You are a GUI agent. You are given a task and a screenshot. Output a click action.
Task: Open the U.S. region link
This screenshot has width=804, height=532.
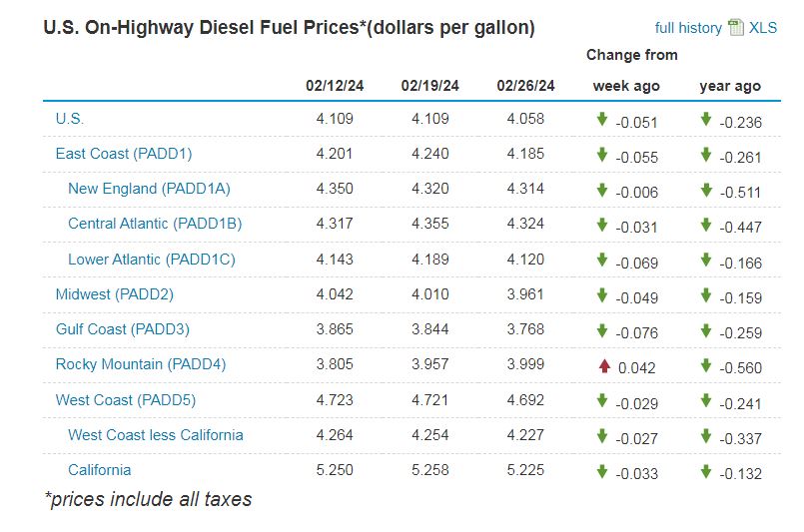point(70,119)
